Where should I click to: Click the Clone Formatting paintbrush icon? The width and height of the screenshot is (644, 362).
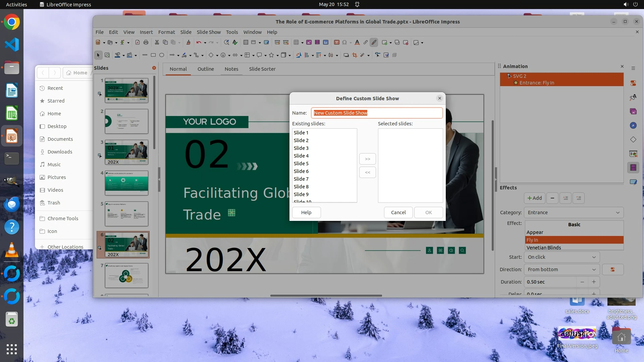click(x=189, y=43)
